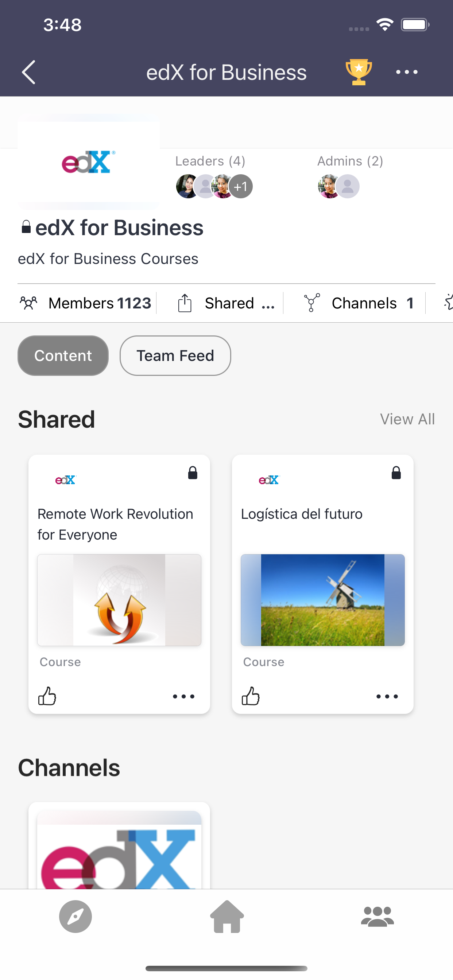453x980 pixels.
Task: Tap Remote Work Revolution course thumbnail
Action: (119, 600)
